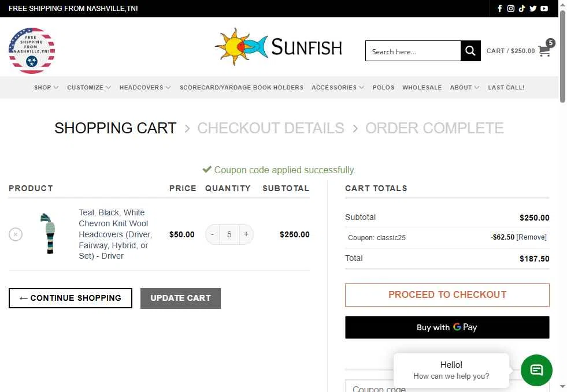Click Buy with G Pay button

coord(447,327)
